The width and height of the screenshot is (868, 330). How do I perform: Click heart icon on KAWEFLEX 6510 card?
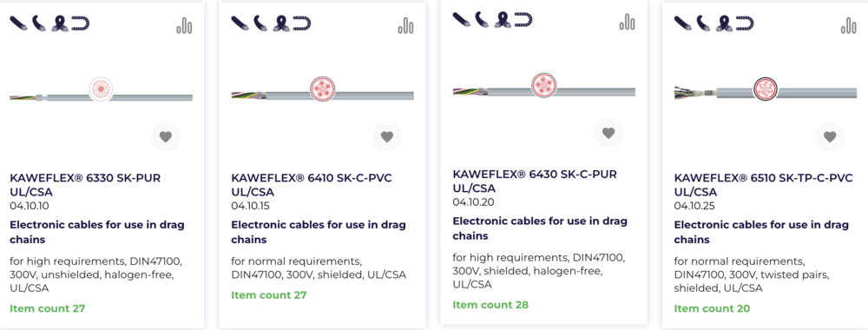click(830, 136)
